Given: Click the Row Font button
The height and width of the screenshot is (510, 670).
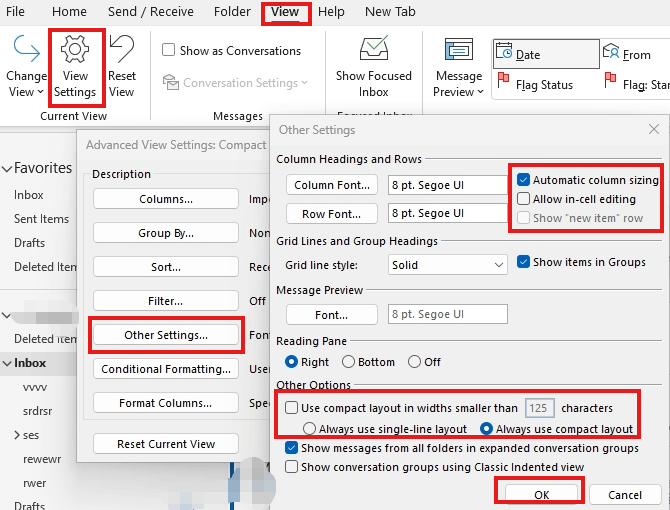Looking at the screenshot, I should click(x=332, y=213).
